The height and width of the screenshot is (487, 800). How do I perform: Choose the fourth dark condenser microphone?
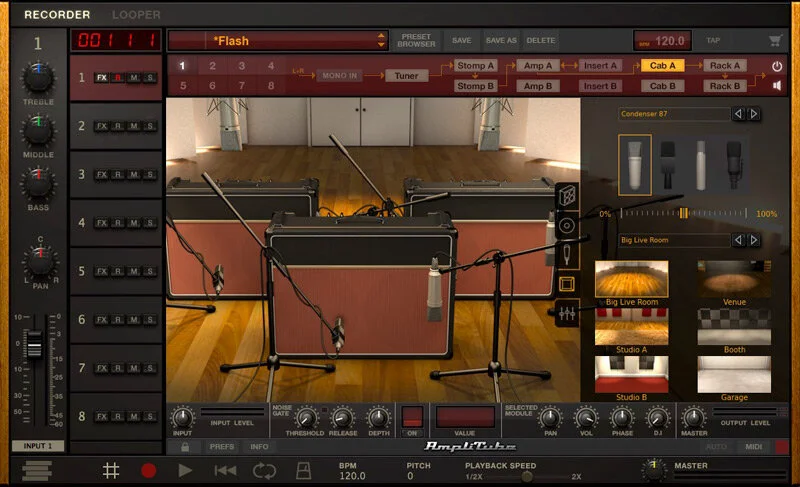pyautogui.click(x=734, y=165)
